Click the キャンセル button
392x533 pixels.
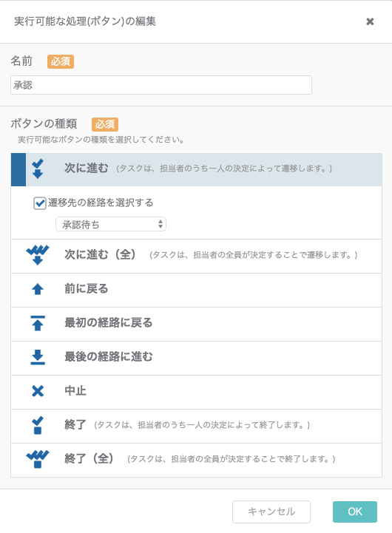pos(271,512)
